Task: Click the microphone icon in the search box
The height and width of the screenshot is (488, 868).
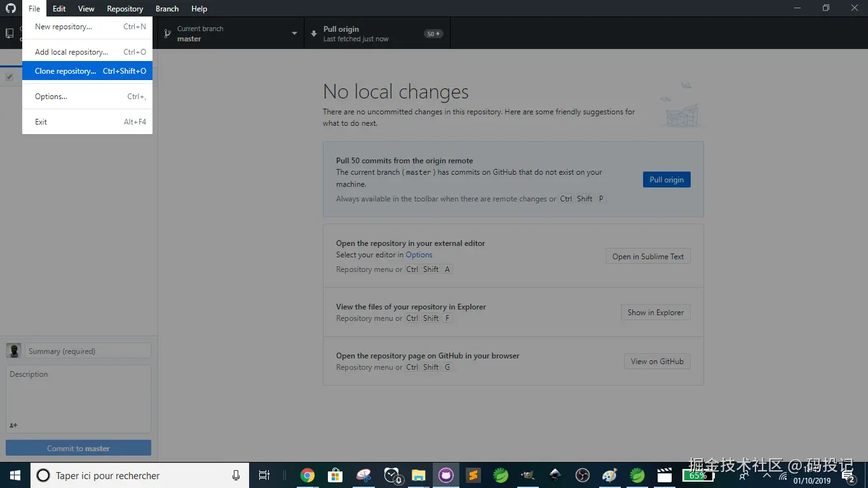Action: click(236, 475)
